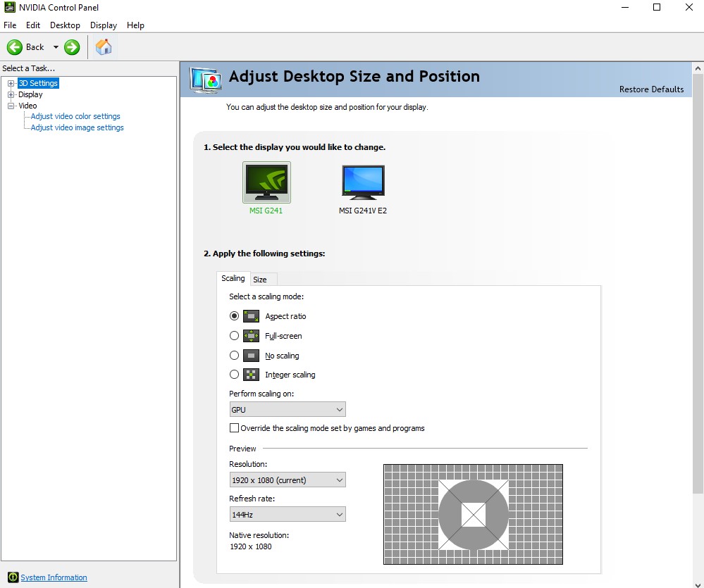Image resolution: width=704 pixels, height=588 pixels.
Task: Open the Back history dropdown arrow
Action: (56, 46)
